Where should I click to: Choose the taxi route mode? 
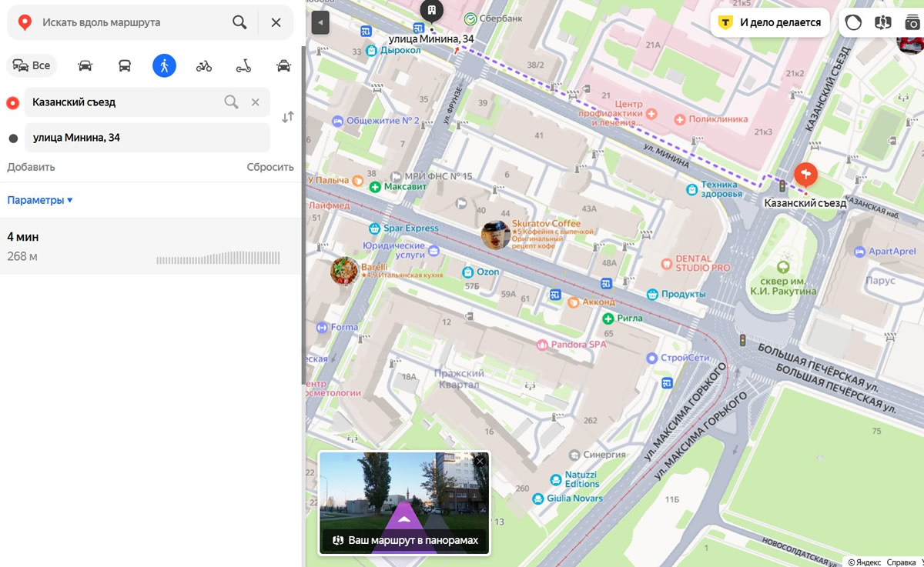point(283,65)
